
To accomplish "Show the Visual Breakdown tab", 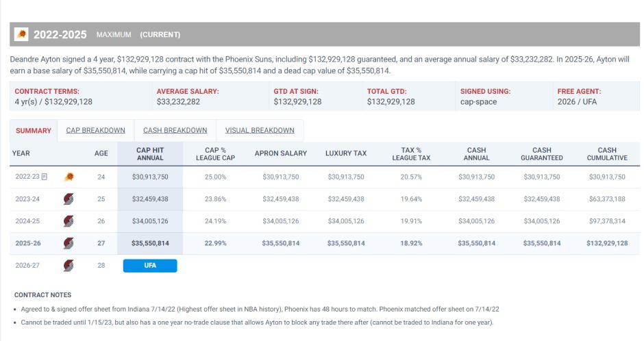I will 260,131.
